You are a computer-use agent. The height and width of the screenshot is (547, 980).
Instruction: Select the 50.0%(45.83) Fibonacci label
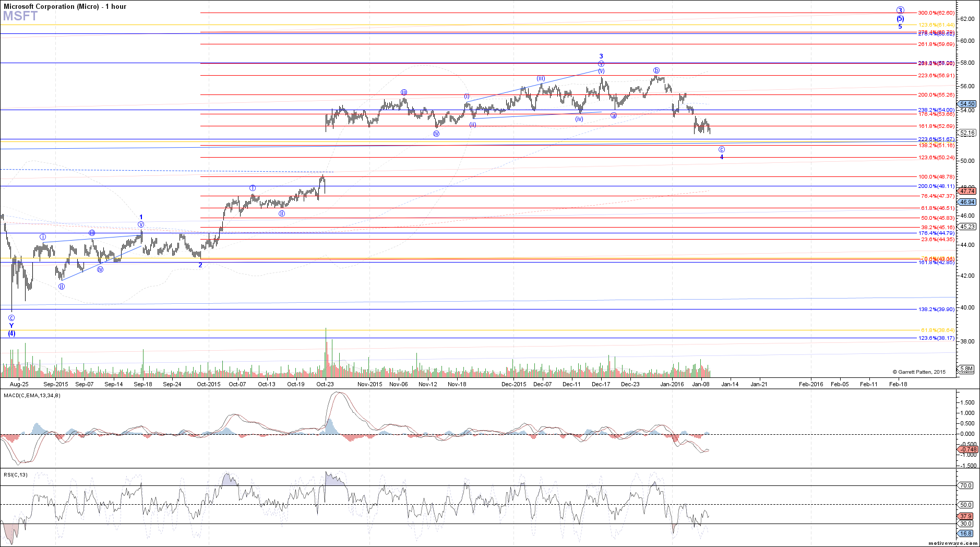tap(938, 218)
